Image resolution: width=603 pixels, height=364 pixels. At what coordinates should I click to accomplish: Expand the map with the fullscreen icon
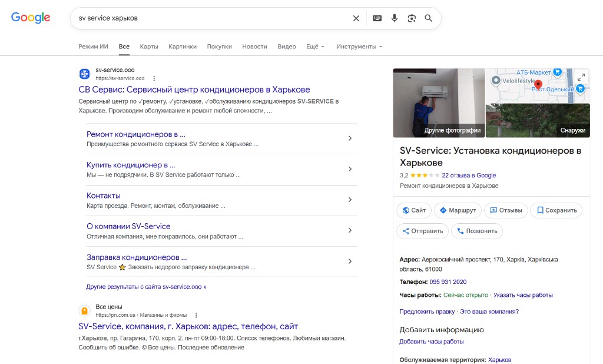[581, 77]
